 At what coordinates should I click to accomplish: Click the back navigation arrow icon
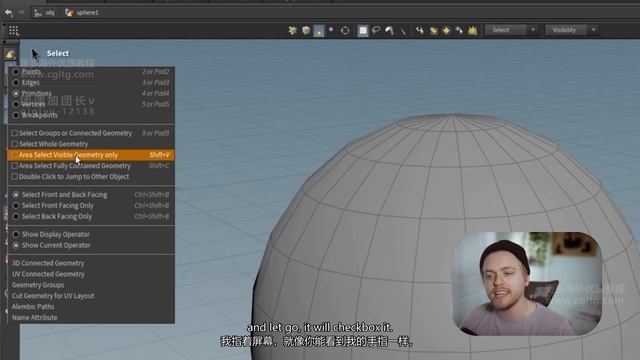coord(8,13)
